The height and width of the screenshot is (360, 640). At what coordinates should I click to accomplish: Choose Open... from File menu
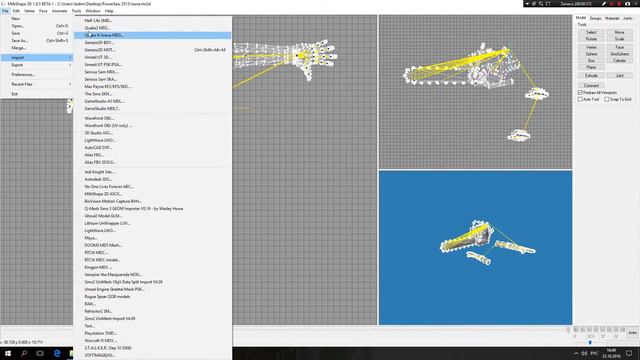click(36, 26)
